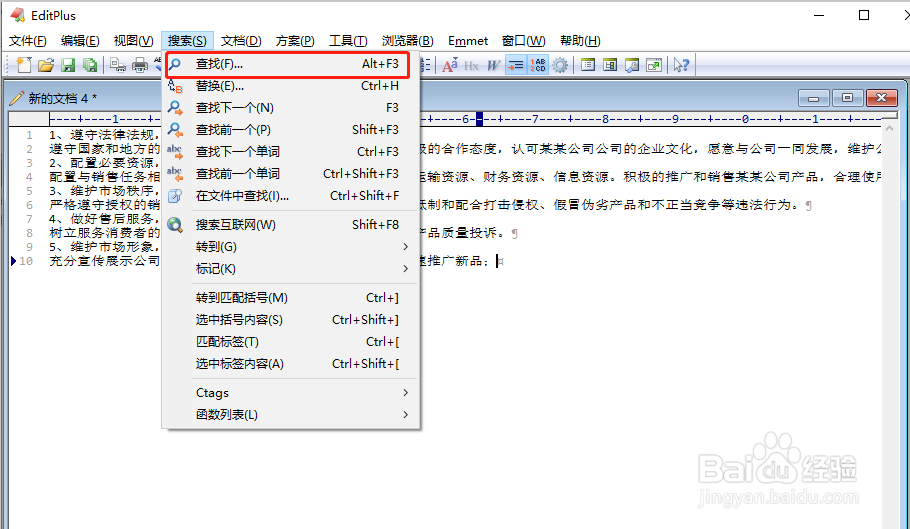Screen dimensions: 910x529
Task: Expand the Ctags submenu
Action: click(291, 393)
